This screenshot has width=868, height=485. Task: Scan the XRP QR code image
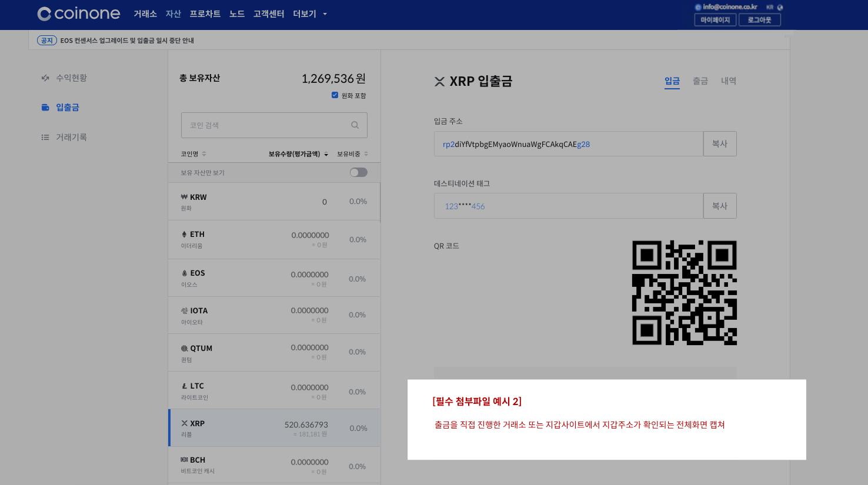click(685, 292)
